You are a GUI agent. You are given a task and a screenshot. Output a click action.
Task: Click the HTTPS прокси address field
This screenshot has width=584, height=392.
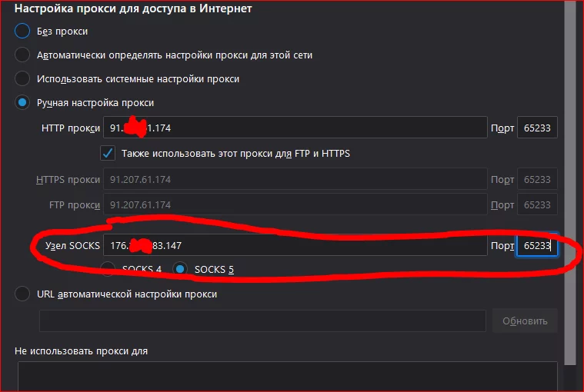click(295, 179)
